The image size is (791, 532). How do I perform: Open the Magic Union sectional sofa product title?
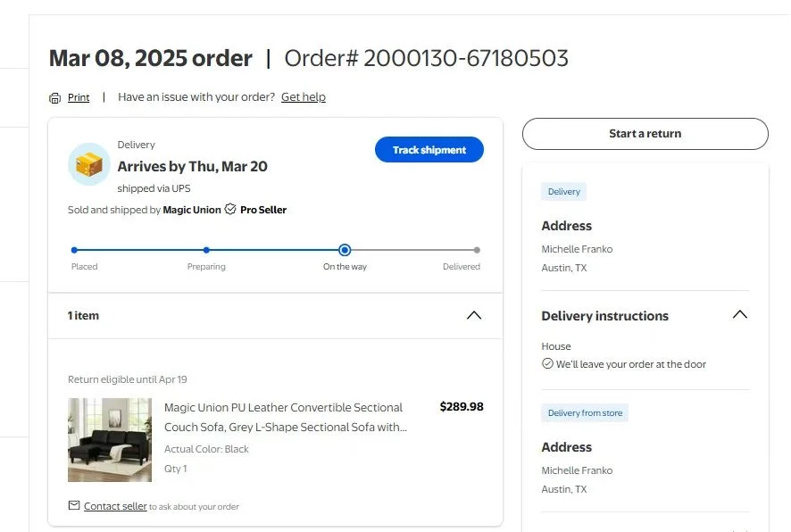(284, 417)
